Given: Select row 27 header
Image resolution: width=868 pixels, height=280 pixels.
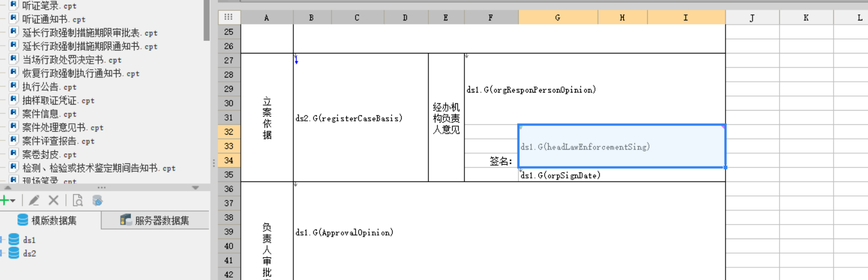Looking at the screenshot, I should pyautogui.click(x=228, y=60).
